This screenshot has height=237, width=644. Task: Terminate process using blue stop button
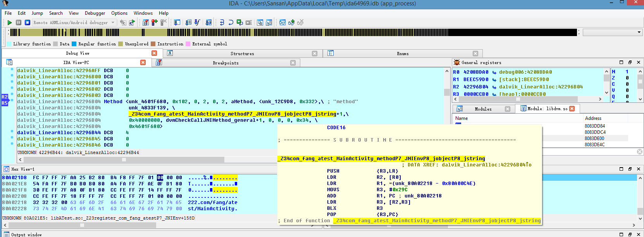[27, 22]
